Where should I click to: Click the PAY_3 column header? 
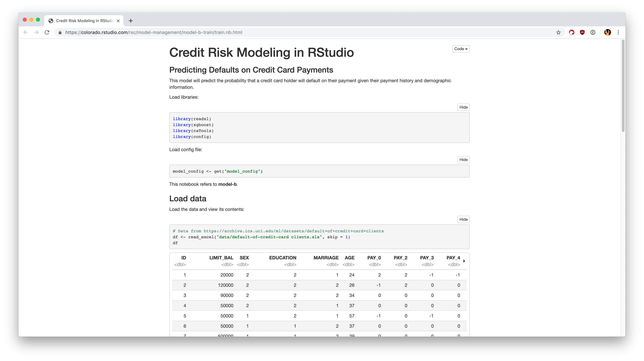click(x=427, y=258)
